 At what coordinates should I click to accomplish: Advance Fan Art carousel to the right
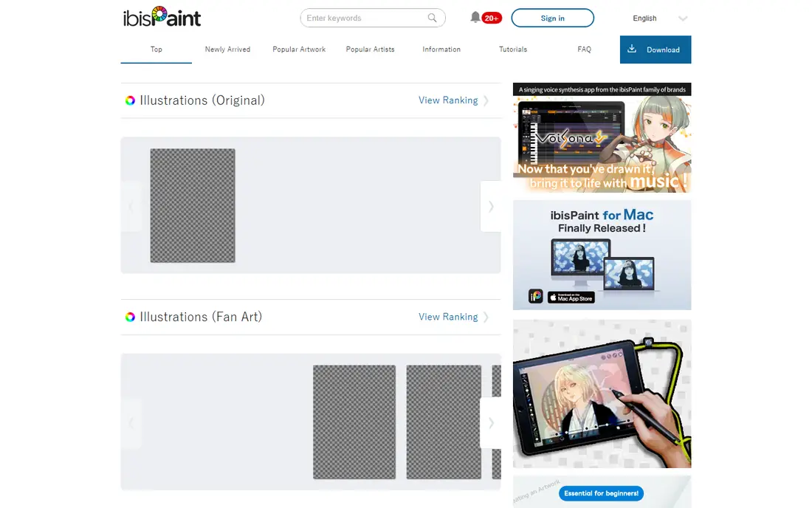click(x=490, y=423)
